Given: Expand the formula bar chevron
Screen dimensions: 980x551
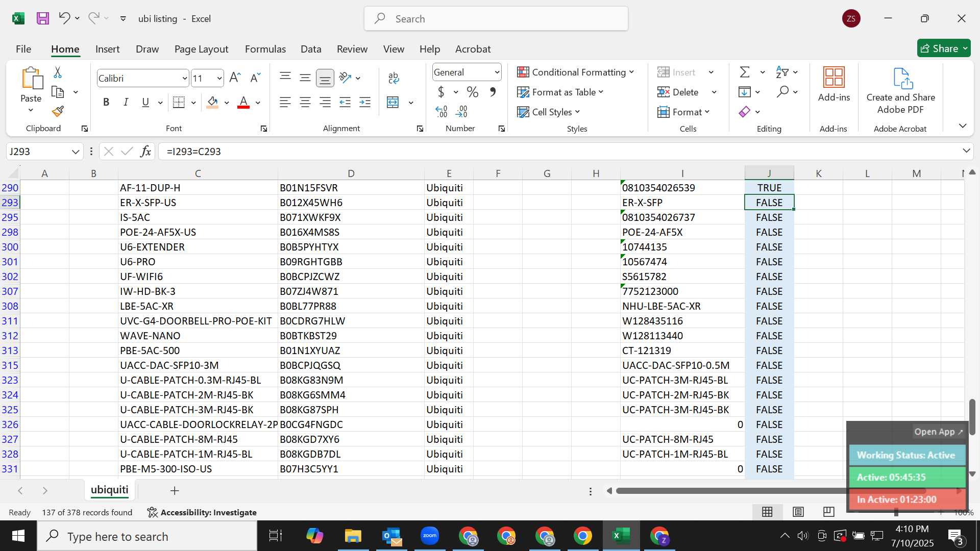Looking at the screenshot, I should pos(966,151).
